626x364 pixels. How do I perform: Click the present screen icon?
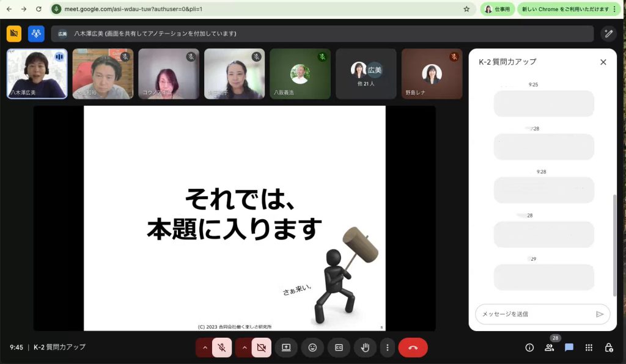[285, 348]
